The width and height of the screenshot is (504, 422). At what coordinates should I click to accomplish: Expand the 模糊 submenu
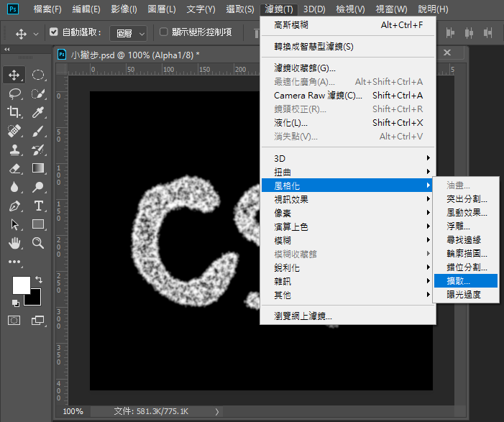pos(348,240)
